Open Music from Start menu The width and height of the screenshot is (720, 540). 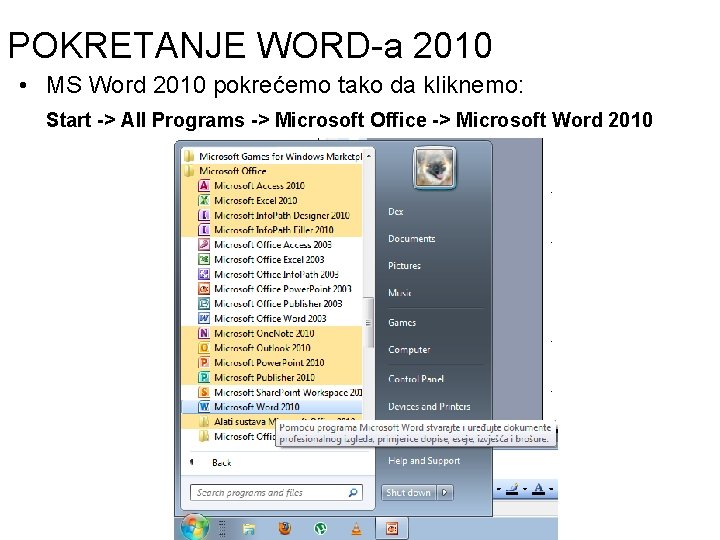click(399, 293)
